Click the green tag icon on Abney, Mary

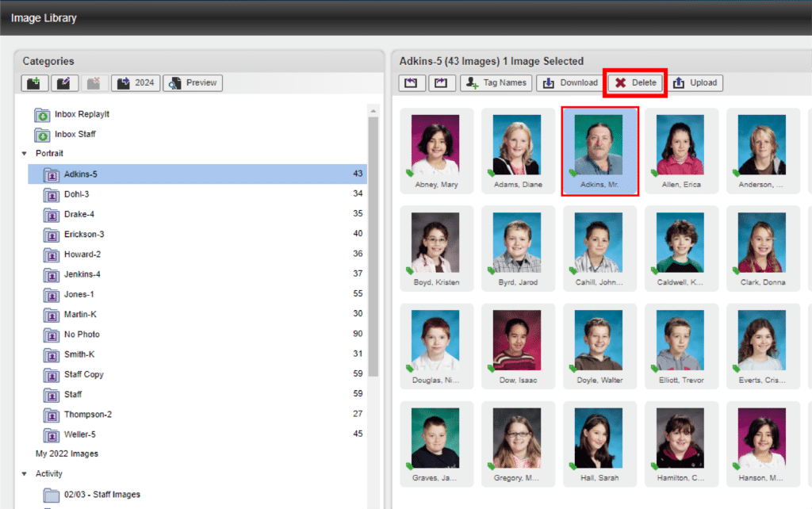click(410, 173)
